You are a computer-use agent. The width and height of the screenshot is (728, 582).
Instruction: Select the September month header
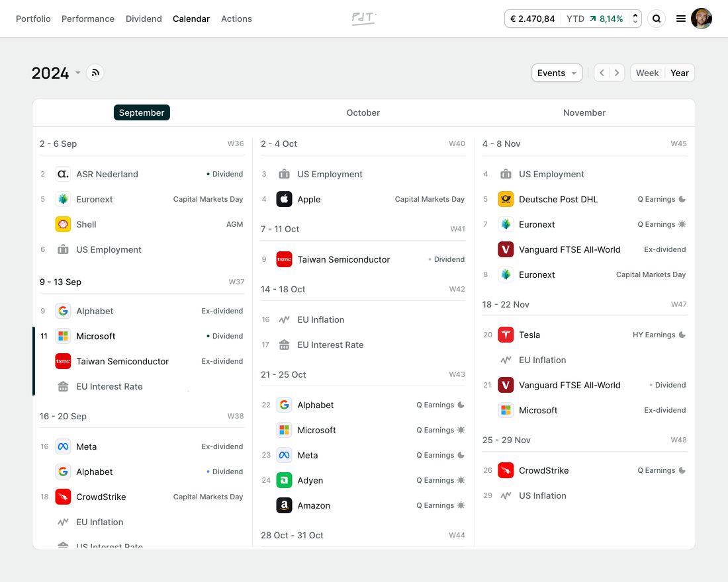pos(142,112)
